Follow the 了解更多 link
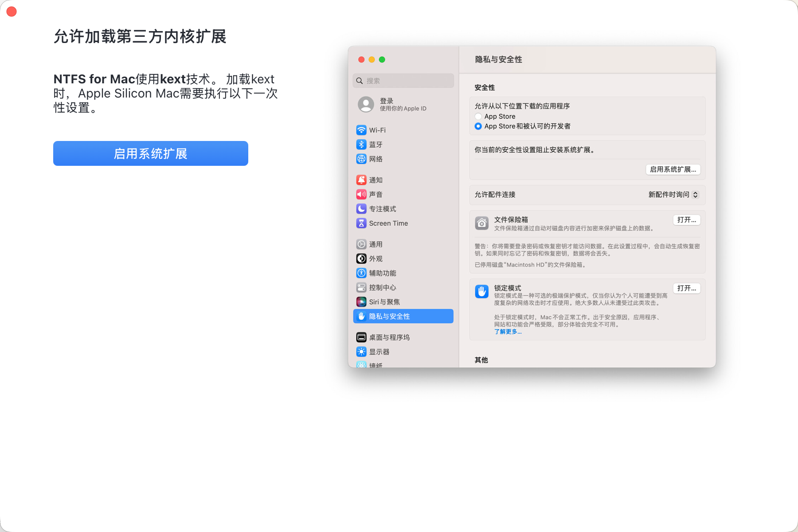 pyautogui.click(x=508, y=332)
